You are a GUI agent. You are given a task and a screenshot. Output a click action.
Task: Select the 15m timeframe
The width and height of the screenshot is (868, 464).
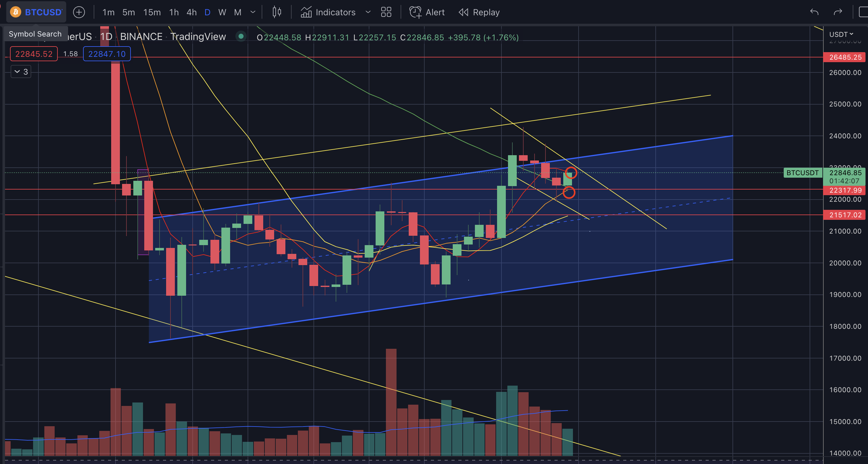152,12
